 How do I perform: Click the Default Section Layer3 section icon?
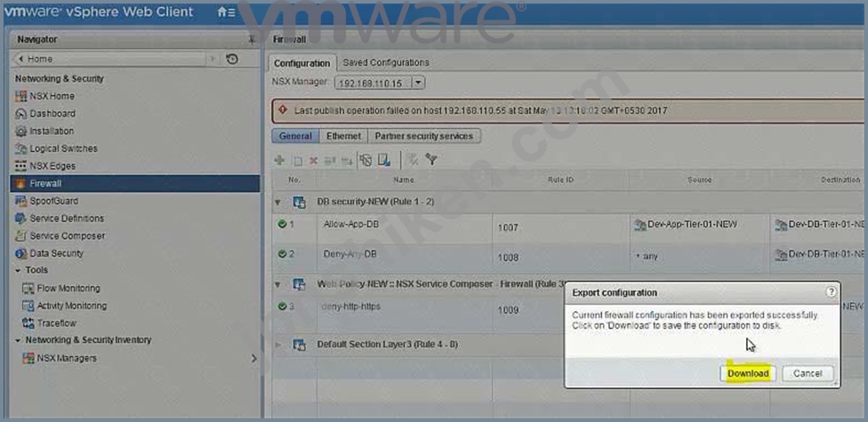pyautogui.click(x=299, y=345)
